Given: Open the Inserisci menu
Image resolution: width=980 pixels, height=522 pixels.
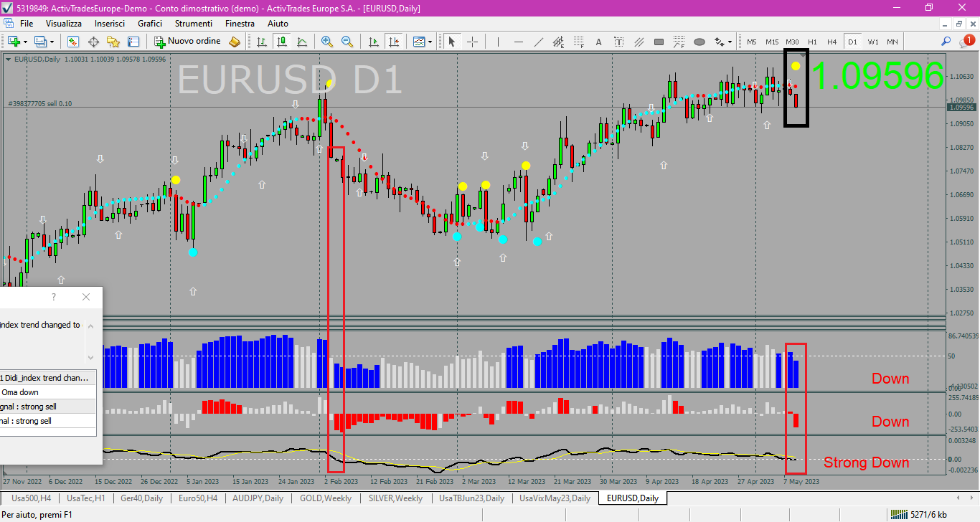Looking at the screenshot, I should pyautogui.click(x=110, y=24).
